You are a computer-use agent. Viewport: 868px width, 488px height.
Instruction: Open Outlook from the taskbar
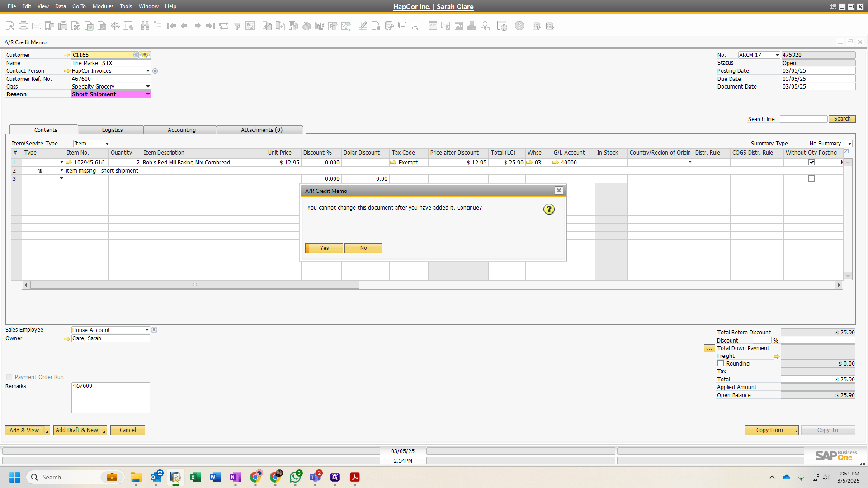156,477
